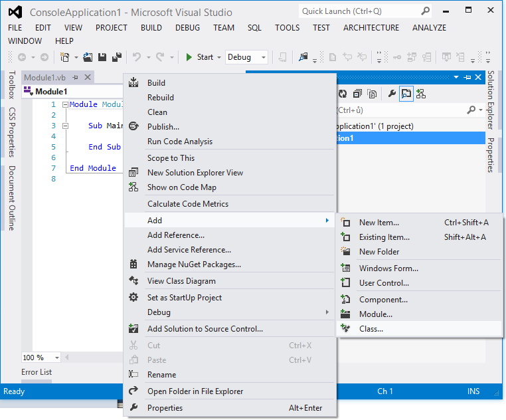This screenshot has width=506, height=420.
Task: Click the Show All Files icon in Solution Explorer
Action: pyautogui.click(x=372, y=94)
